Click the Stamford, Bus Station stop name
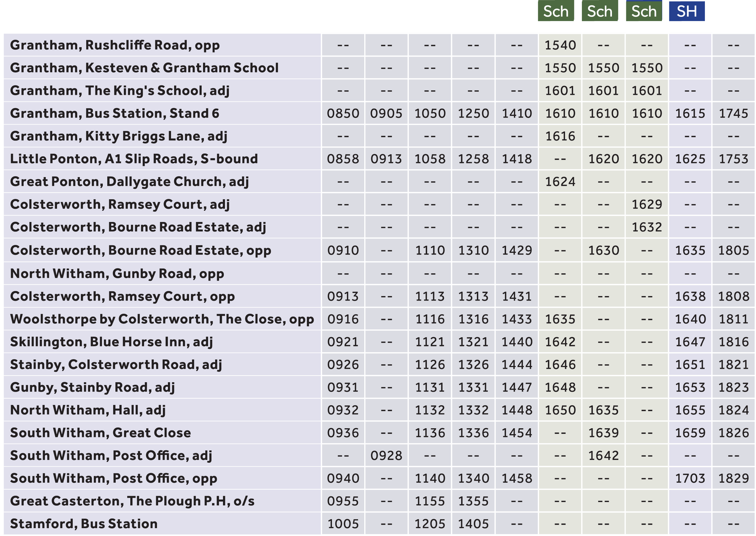Viewport: 756px width, 536px height. click(x=84, y=524)
